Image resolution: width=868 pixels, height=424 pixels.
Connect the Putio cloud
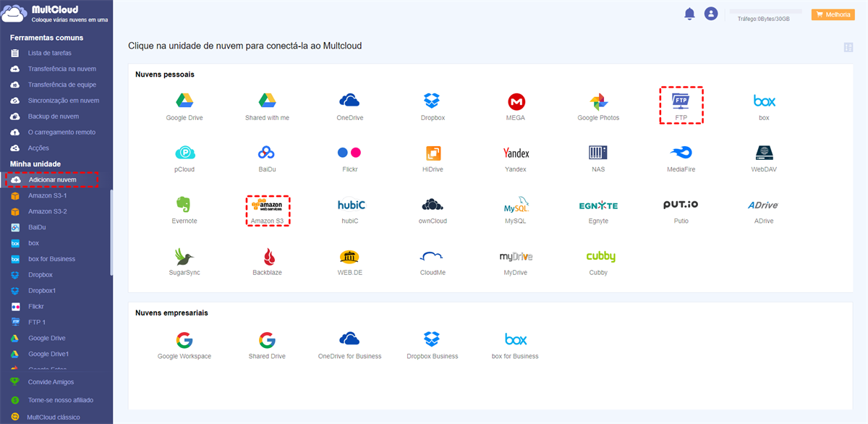tap(681, 205)
